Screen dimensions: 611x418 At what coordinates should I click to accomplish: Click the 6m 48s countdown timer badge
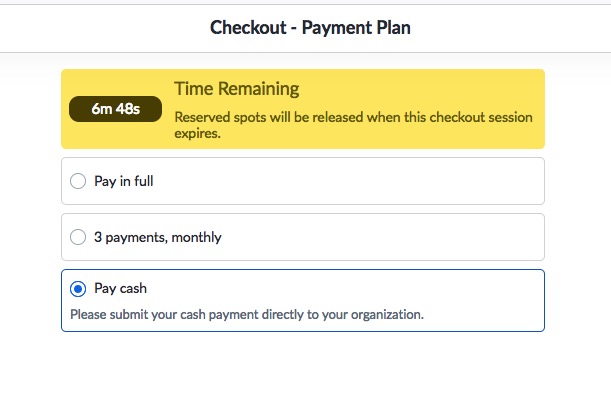115,109
